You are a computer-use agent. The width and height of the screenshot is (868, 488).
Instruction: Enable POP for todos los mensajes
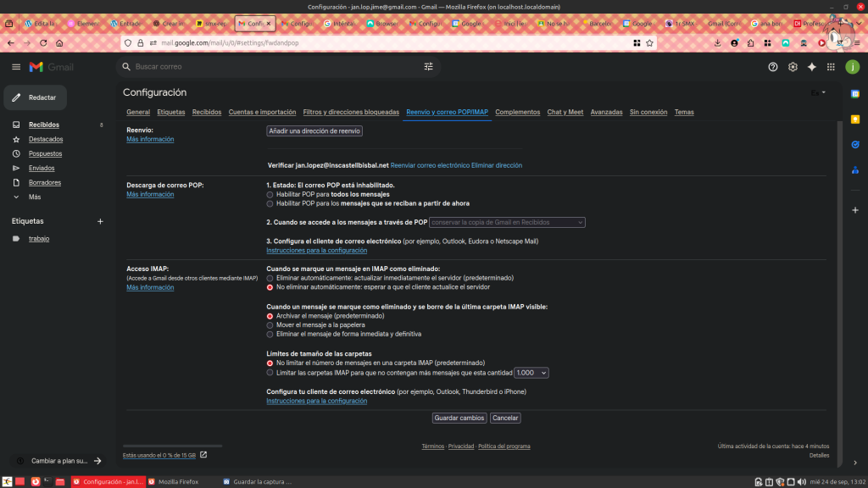pos(270,194)
